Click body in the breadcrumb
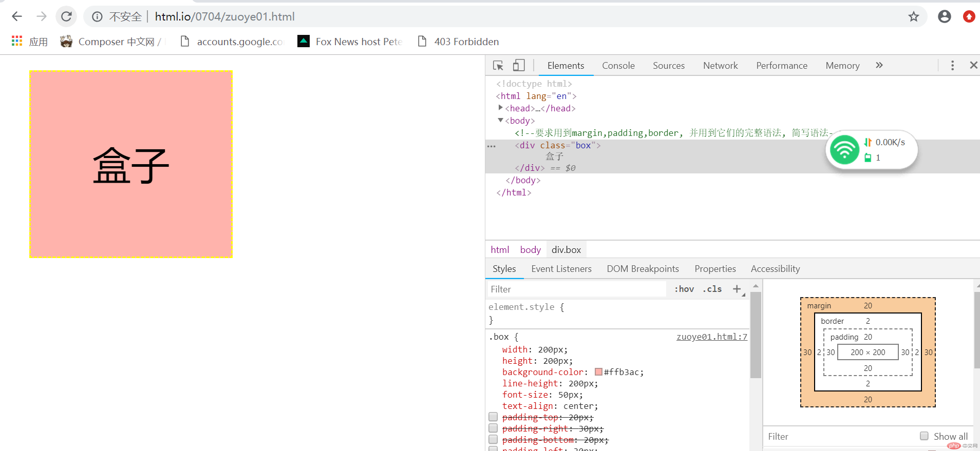The width and height of the screenshot is (980, 451). coord(531,250)
